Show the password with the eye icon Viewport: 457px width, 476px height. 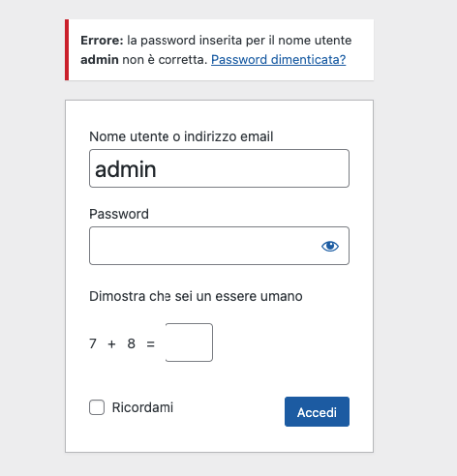(x=330, y=247)
